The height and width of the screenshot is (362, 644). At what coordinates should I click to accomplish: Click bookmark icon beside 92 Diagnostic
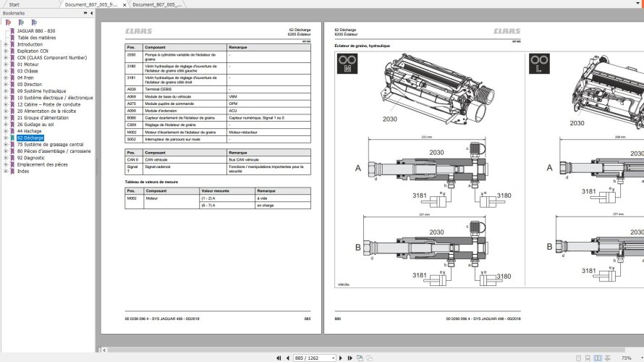[12, 158]
